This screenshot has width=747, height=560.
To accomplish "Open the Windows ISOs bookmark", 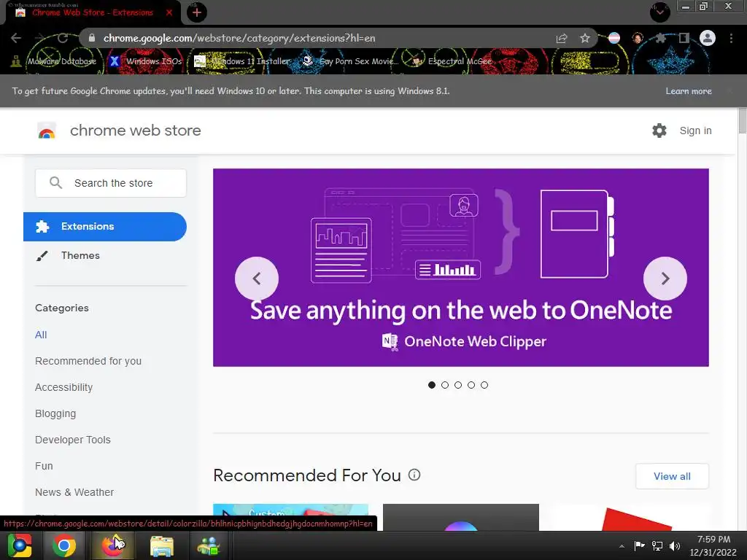I will coord(146,61).
